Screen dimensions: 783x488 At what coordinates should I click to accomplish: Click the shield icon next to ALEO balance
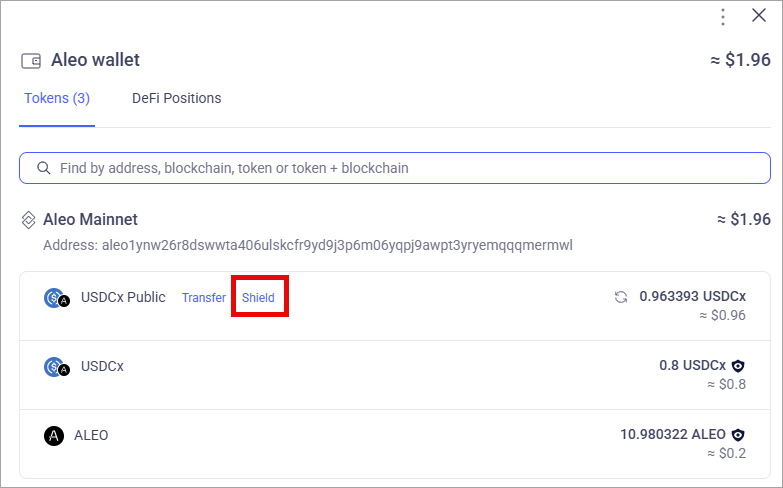click(x=738, y=435)
